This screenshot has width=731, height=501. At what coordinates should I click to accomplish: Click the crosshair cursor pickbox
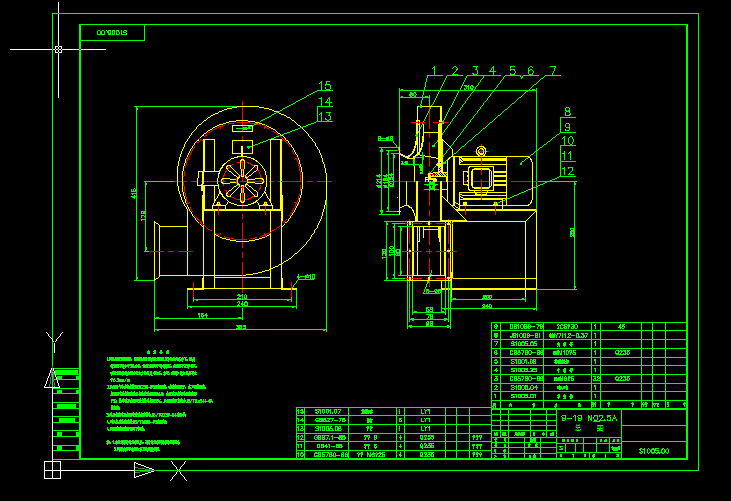point(58,49)
